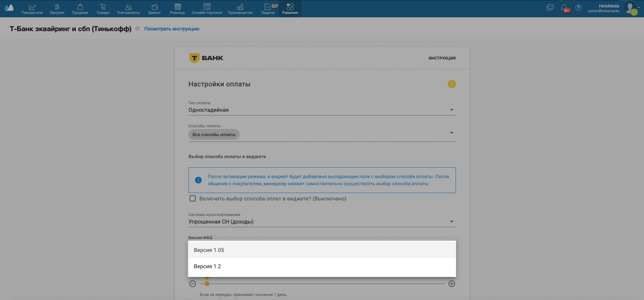The image size is (644, 300).
Task: Select Версия 1.05 option
Action: pos(209,250)
